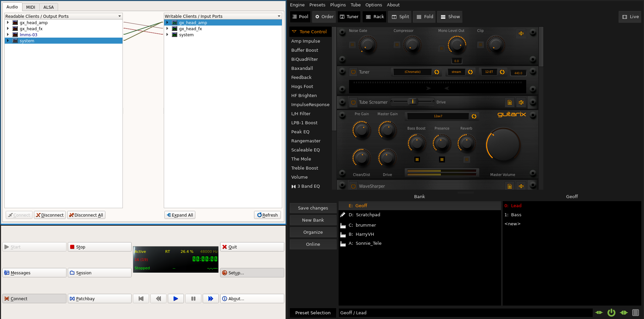Open the MIDI controller grid for Noise Gate
Image resolution: width=644 pixels, height=319 pixels.
pos(352,44)
